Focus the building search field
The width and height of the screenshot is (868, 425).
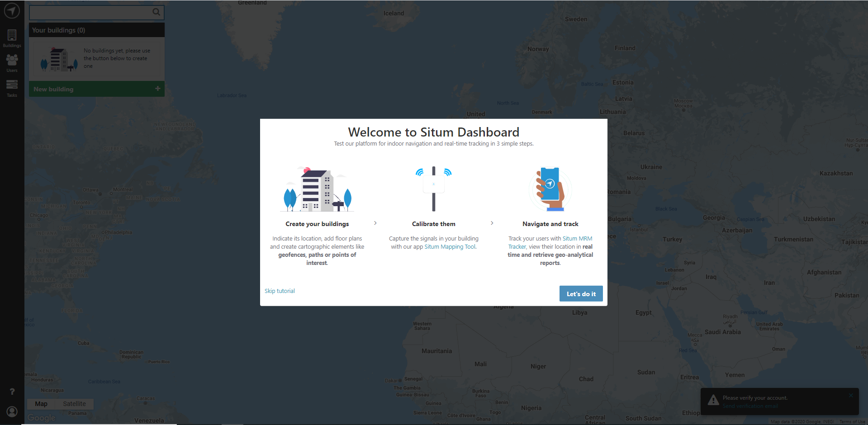(97, 12)
